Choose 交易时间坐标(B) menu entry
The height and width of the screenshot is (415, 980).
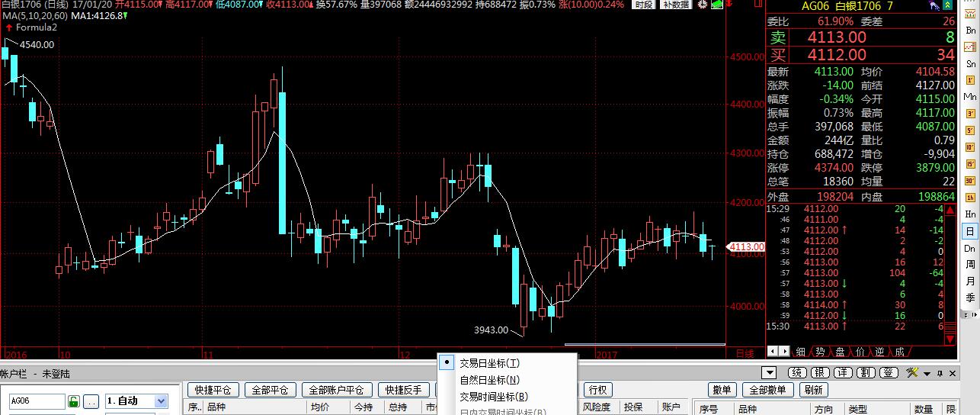(x=507, y=397)
